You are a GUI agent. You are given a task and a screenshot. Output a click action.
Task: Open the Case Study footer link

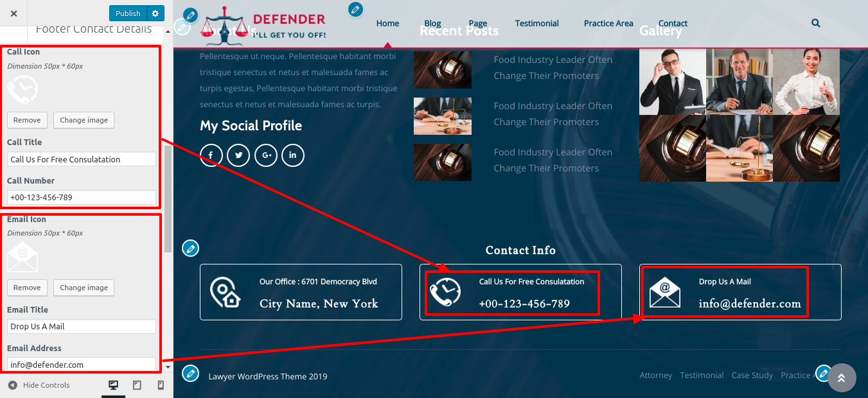752,375
